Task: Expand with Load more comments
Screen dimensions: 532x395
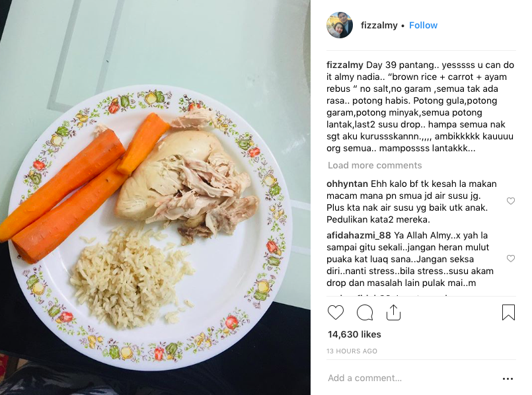Action: tap(375, 165)
